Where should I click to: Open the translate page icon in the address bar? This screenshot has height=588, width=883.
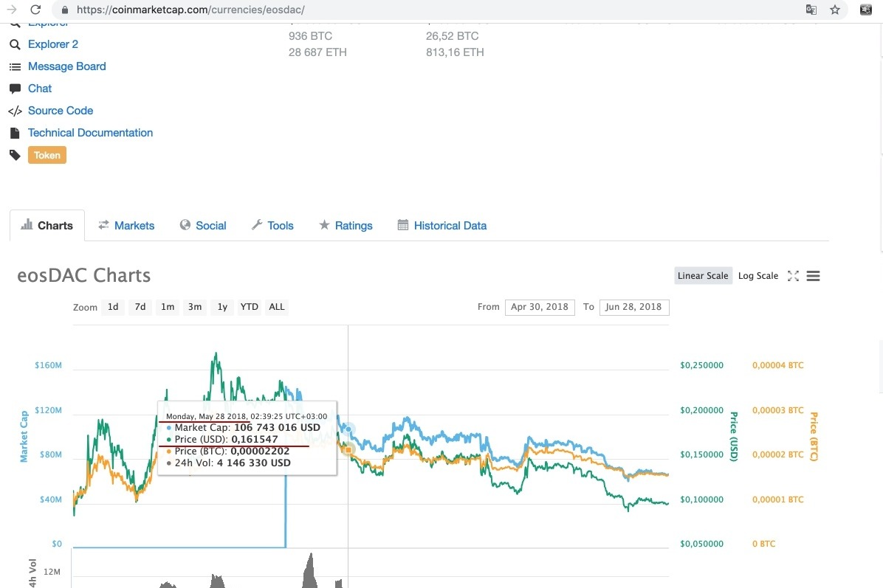(811, 10)
